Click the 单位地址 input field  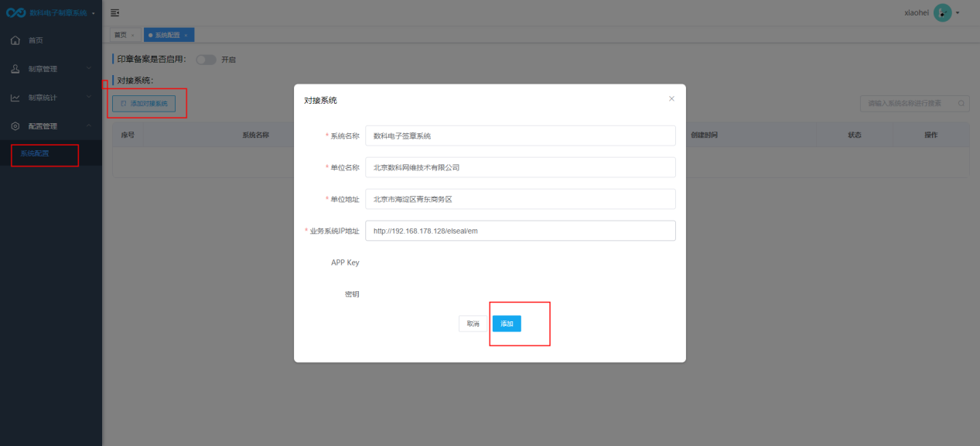pos(521,199)
